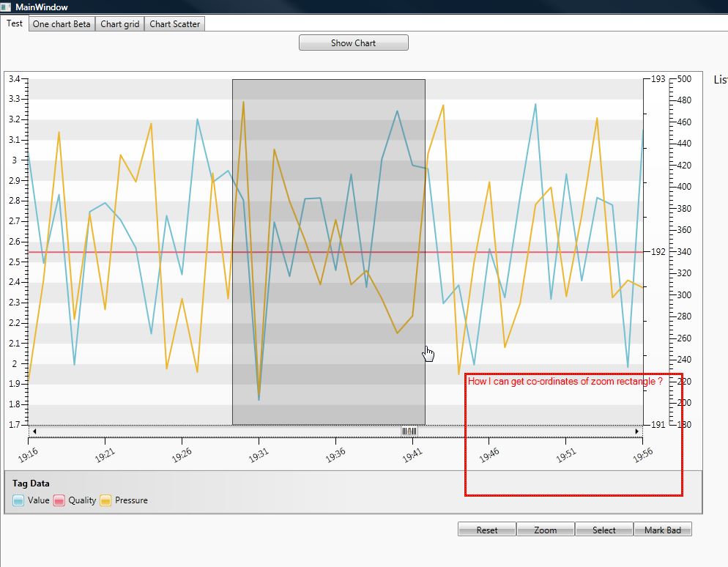
Task: Click the left scroll arrow under chart
Action: pos(34,431)
